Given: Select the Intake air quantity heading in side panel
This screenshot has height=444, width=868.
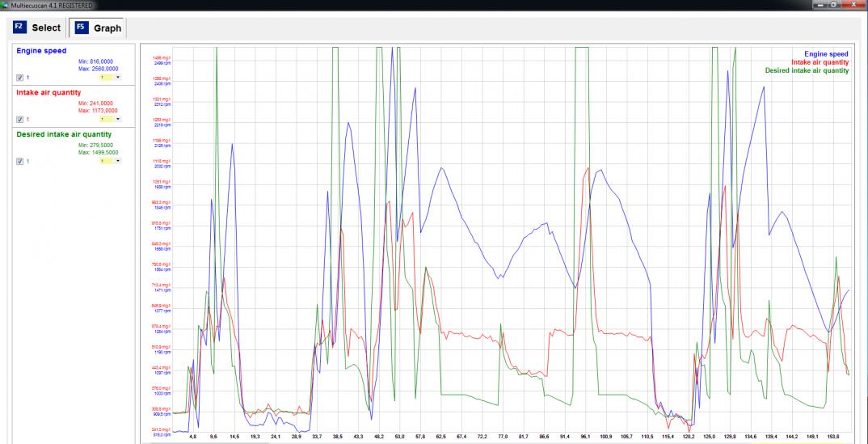Looking at the screenshot, I should 48,92.
